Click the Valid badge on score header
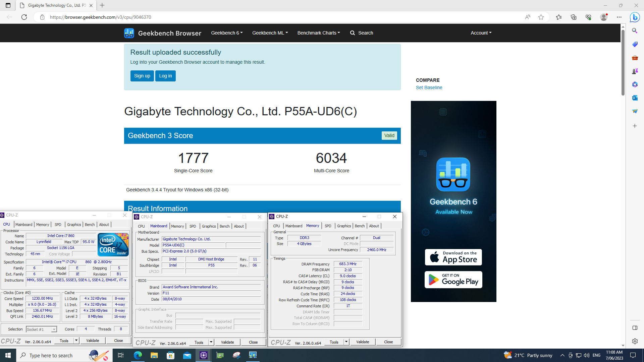Viewport: 644px width, 362px height. point(389,135)
